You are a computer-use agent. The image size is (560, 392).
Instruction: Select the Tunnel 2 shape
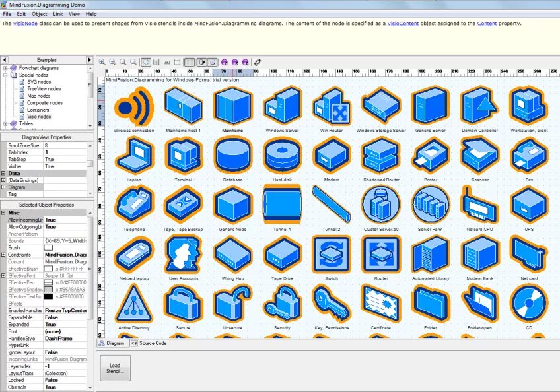pos(332,205)
